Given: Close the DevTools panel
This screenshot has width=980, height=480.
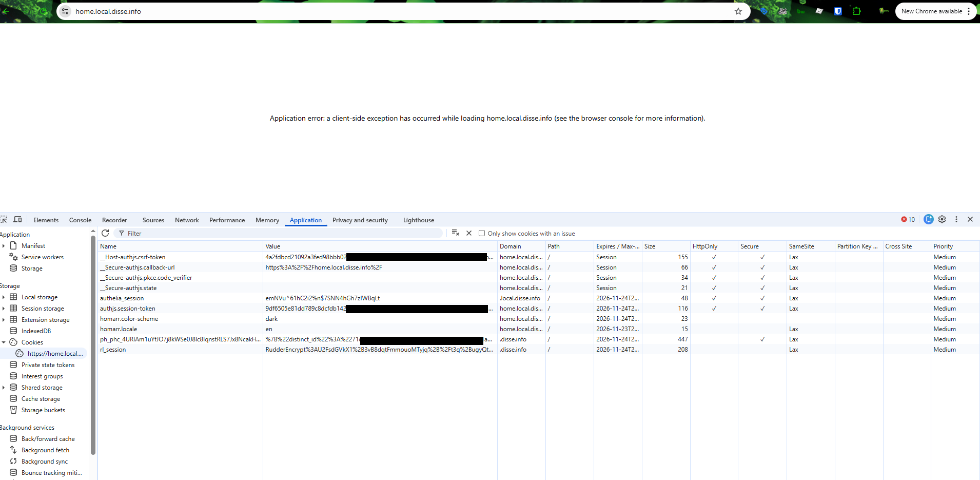Looking at the screenshot, I should [970, 220].
